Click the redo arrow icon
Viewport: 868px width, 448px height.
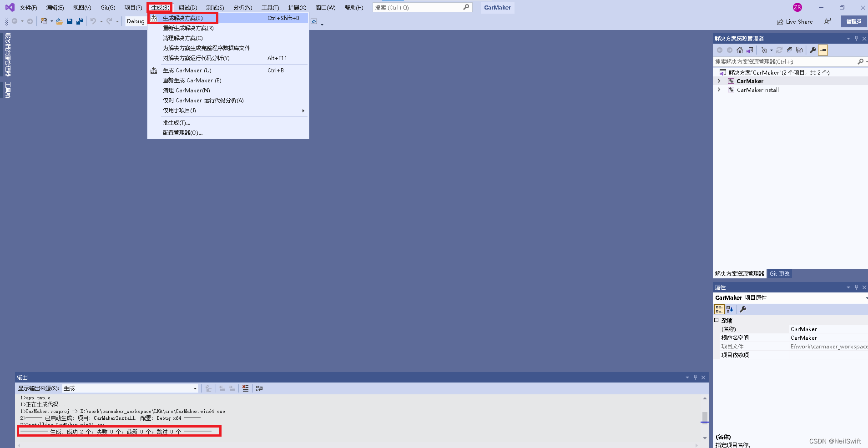(x=109, y=21)
